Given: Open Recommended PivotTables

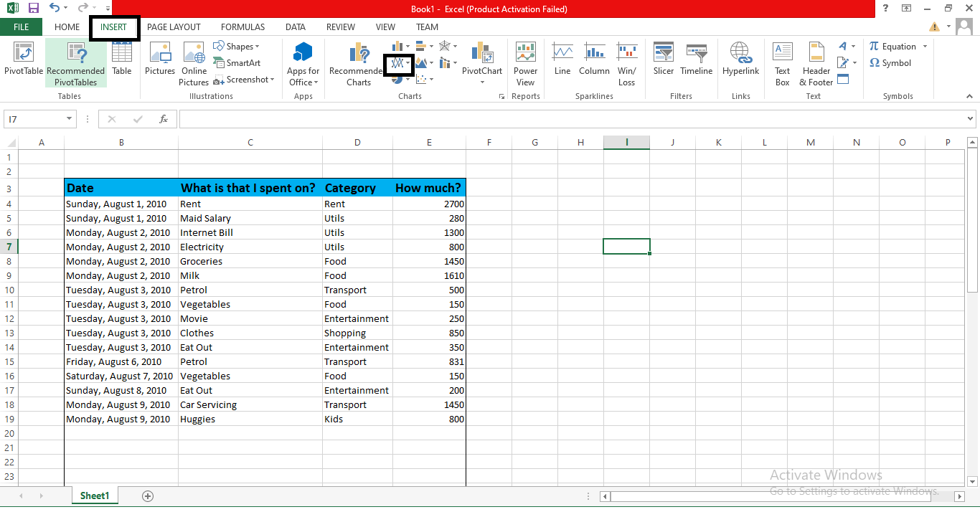Looking at the screenshot, I should (x=75, y=63).
